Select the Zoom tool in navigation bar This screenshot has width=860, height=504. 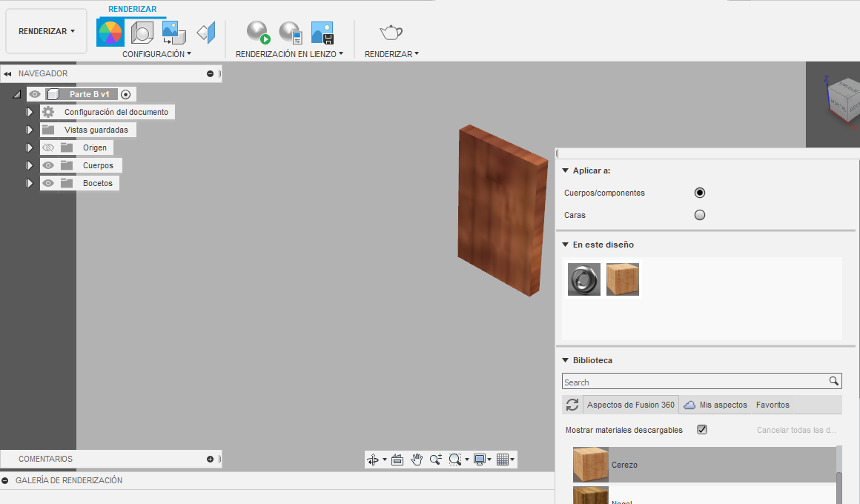click(436, 460)
